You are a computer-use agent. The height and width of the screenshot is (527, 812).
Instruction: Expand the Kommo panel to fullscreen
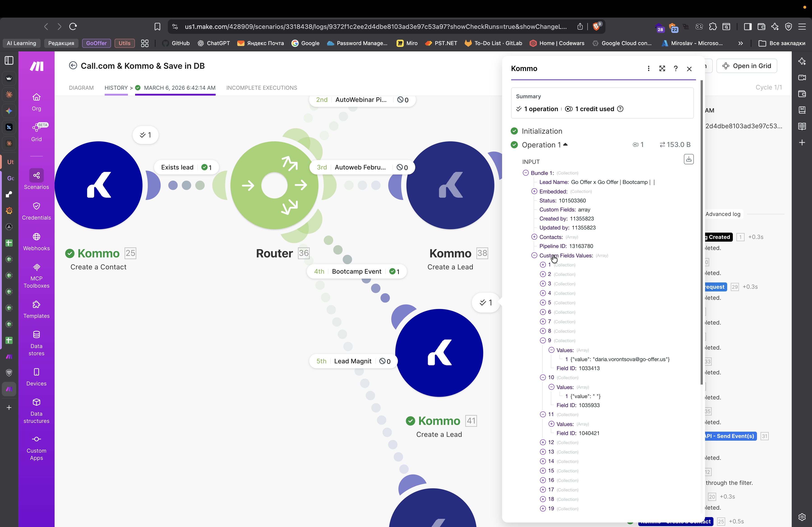coord(662,69)
